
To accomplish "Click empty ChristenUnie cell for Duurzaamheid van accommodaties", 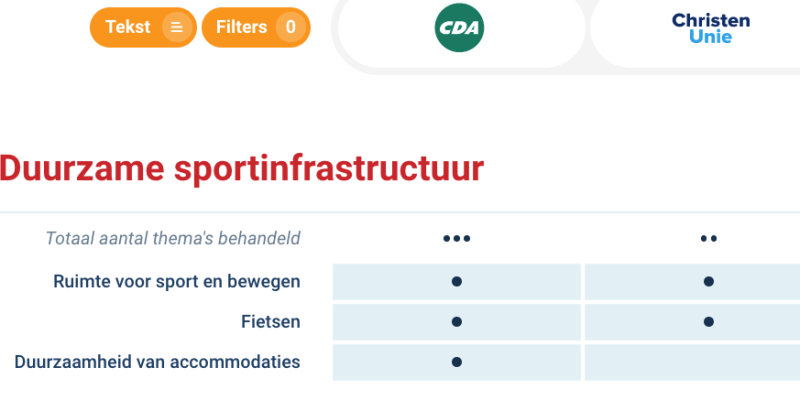I will [692, 362].
